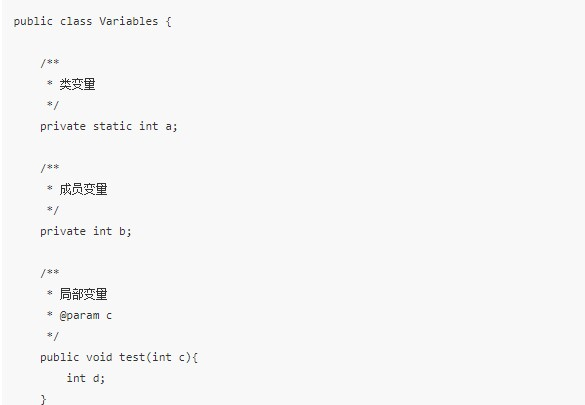Click variable 'a;' in static declaration
The width and height of the screenshot is (585, 405).
click(x=171, y=127)
